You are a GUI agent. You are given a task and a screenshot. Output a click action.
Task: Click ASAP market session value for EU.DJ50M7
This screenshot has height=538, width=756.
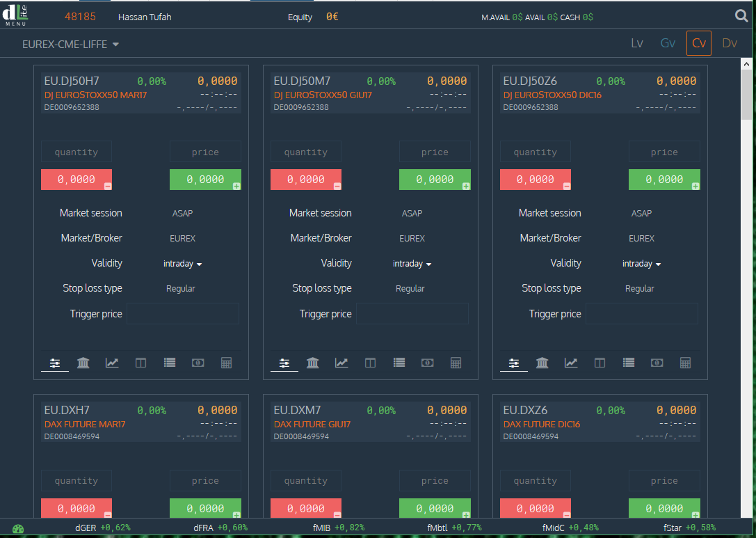pos(412,213)
